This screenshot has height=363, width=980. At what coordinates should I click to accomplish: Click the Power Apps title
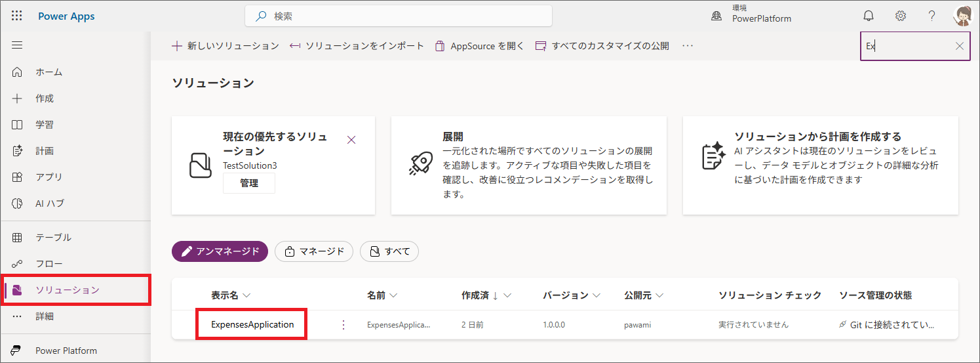click(66, 16)
